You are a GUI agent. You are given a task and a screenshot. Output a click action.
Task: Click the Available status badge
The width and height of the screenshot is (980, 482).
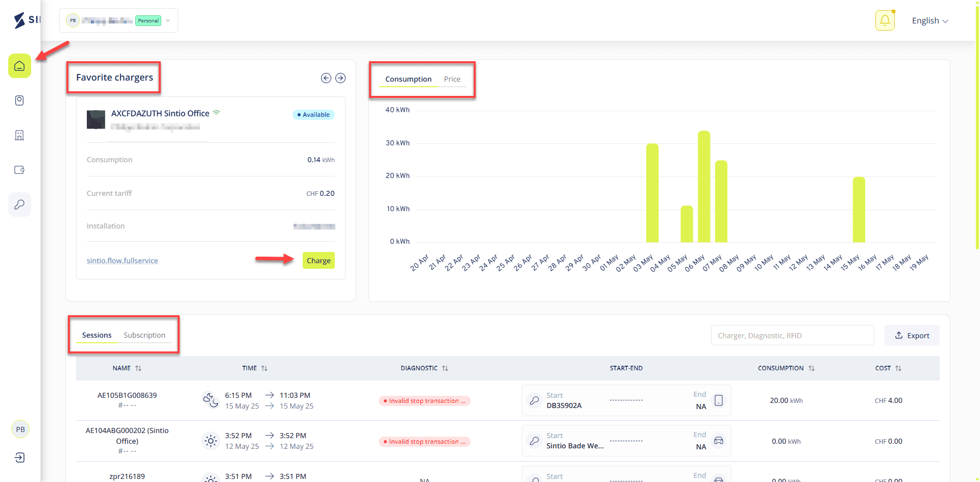point(313,115)
